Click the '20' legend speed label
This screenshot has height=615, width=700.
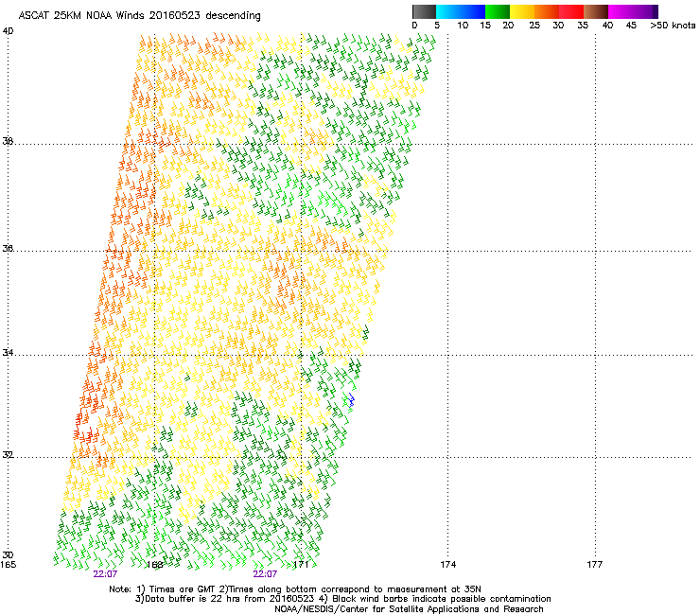pyautogui.click(x=508, y=26)
